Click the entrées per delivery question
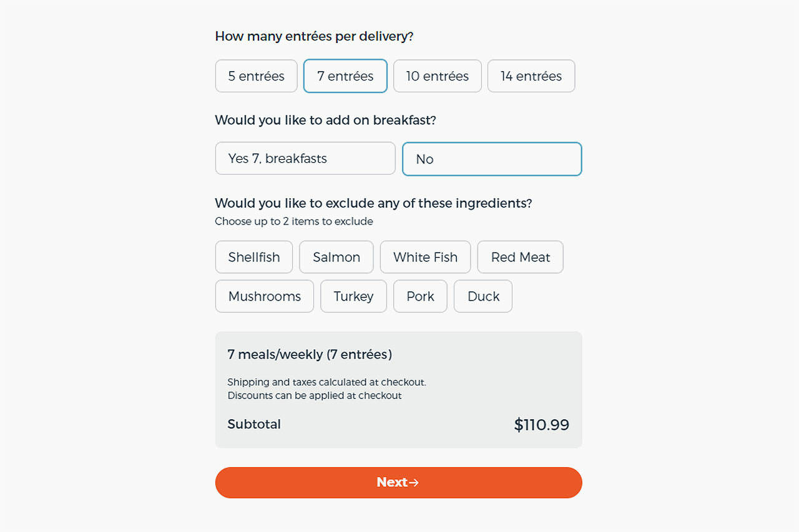The width and height of the screenshot is (799, 532). [314, 36]
